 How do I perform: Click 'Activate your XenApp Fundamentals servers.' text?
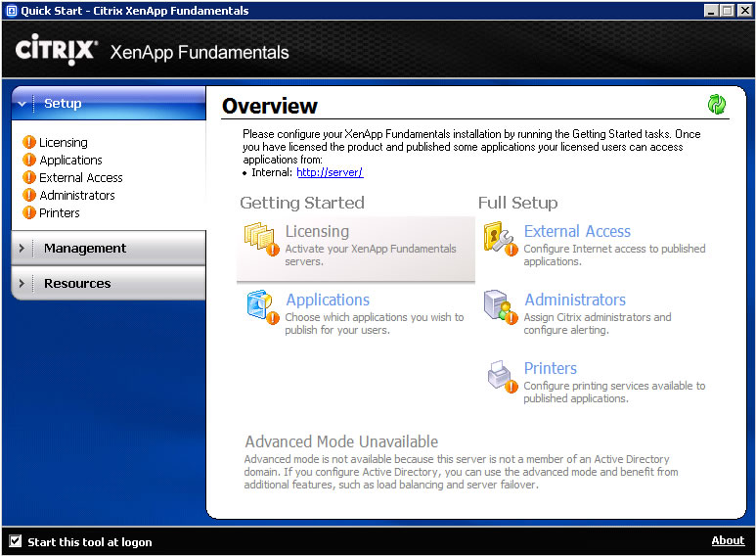pos(371,255)
